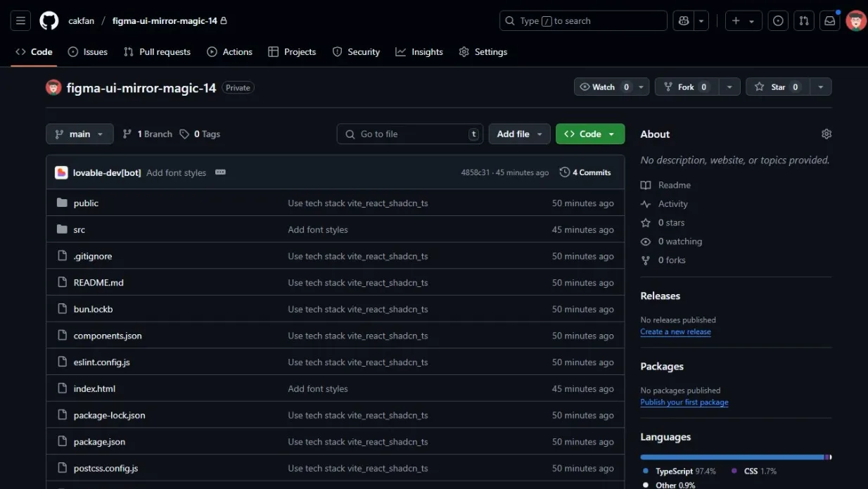
Task: Switch to the Security tab
Action: pos(356,52)
